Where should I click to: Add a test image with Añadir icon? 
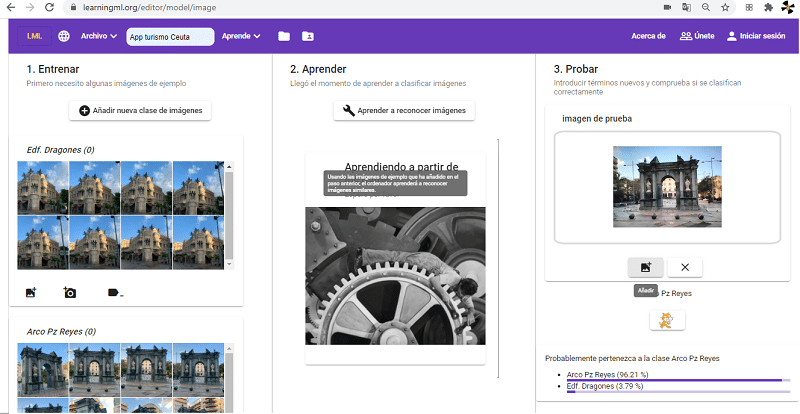645,267
